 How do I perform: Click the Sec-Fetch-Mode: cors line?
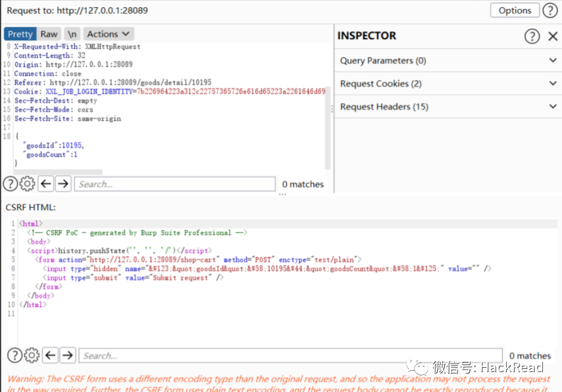pos(53,110)
